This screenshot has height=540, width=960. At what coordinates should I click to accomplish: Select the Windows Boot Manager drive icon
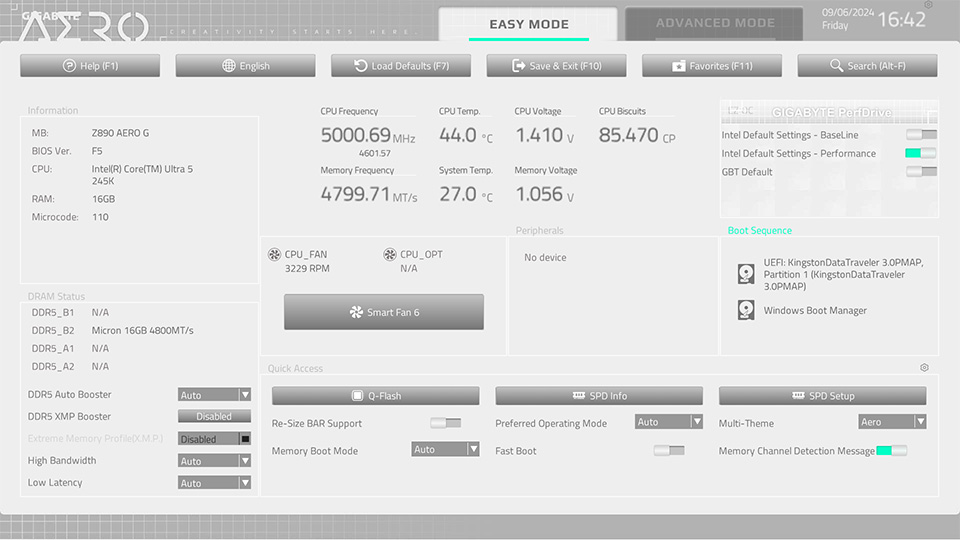click(x=746, y=310)
